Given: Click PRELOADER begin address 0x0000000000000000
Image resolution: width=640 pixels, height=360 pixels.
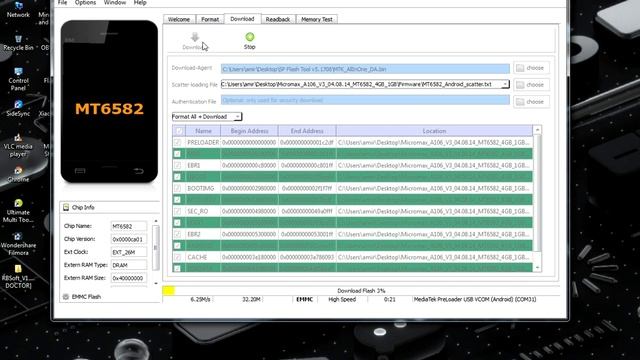Looking at the screenshot, I should coord(249,142).
